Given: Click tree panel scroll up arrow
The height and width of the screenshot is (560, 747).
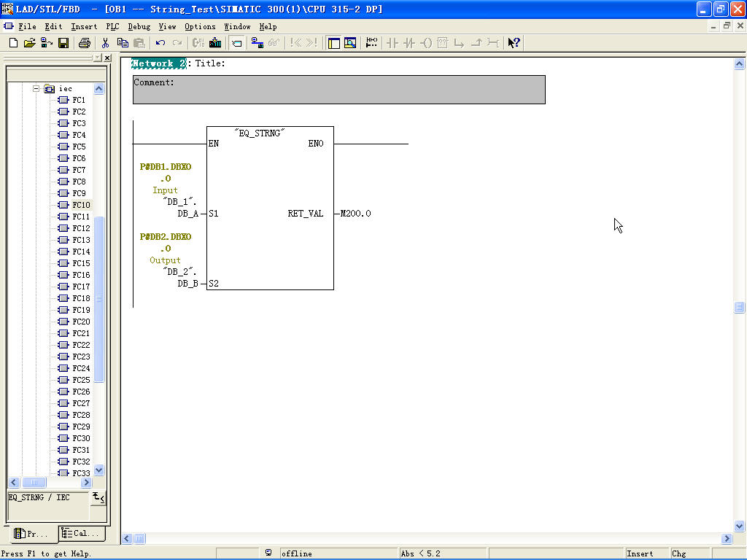Looking at the screenshot, I should click(x=98, y=88).
